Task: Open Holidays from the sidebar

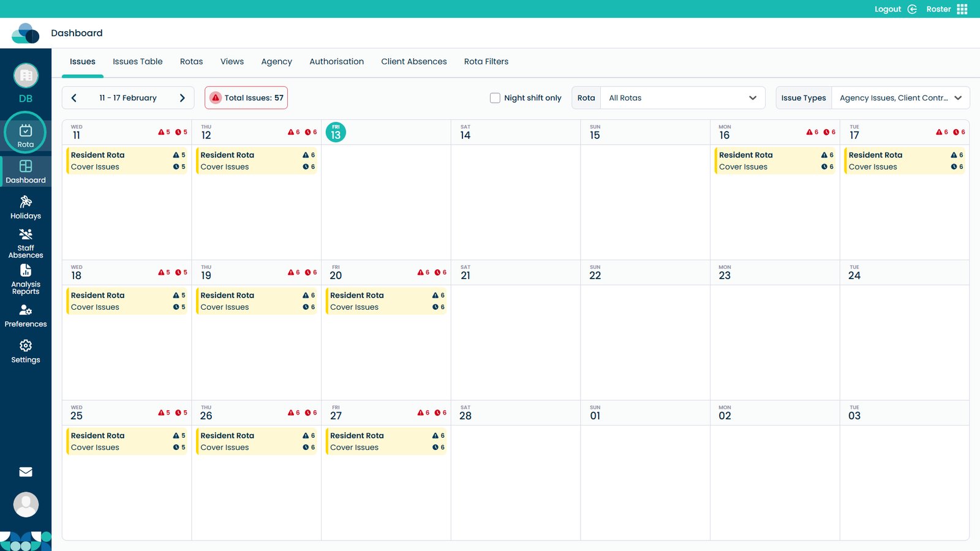Action: point(26,208)
